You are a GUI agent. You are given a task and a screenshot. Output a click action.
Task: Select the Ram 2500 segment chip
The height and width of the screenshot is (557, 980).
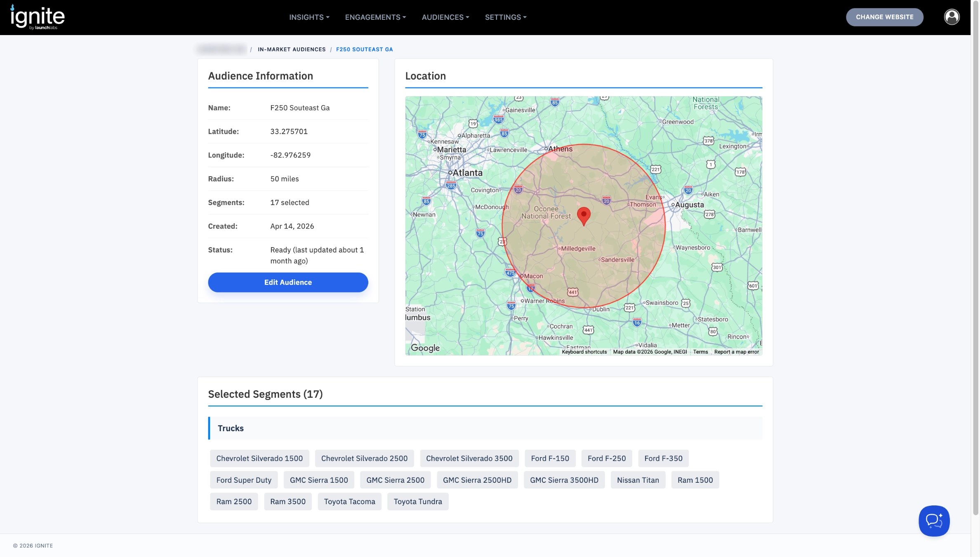pyautogui.click(x=234, y=502)
